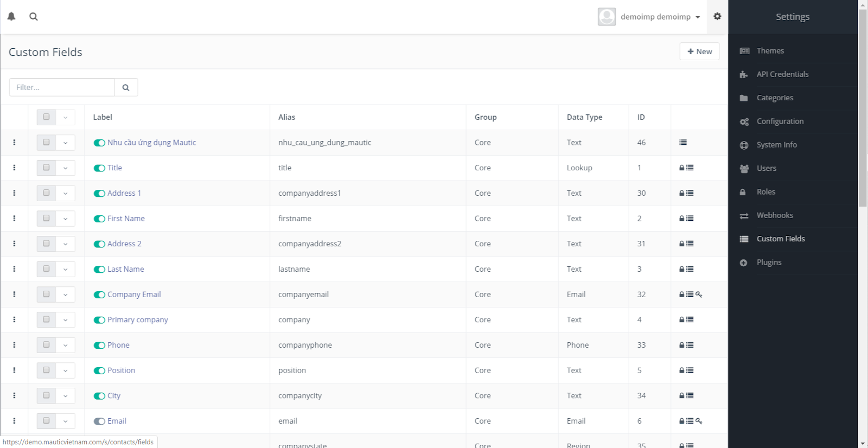Click into the Filter text box

tap(62, 87)
